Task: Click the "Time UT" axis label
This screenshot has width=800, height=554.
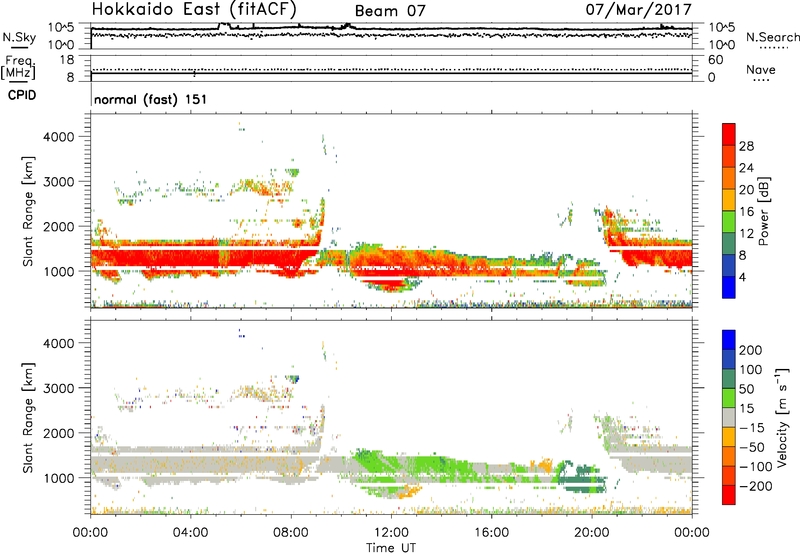Action: [x=391, y=548]
